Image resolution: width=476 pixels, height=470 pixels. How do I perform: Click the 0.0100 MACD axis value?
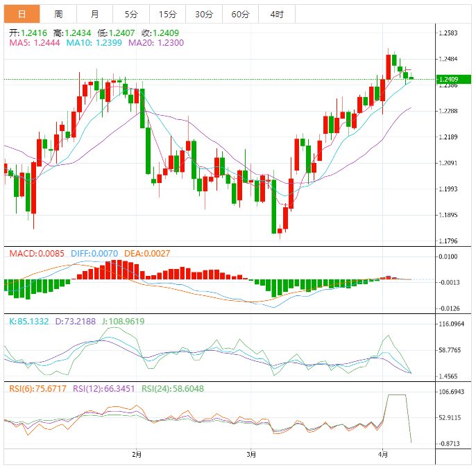pos(448,256)
